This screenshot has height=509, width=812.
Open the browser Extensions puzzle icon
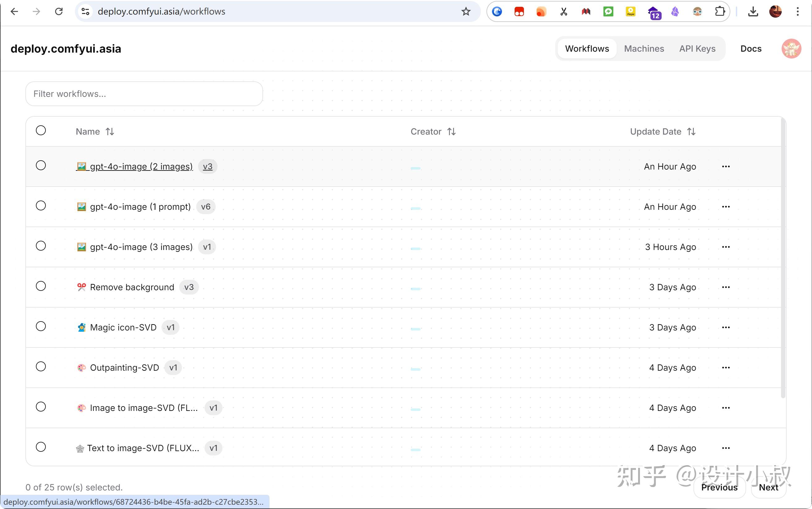[x=719, y=12]
